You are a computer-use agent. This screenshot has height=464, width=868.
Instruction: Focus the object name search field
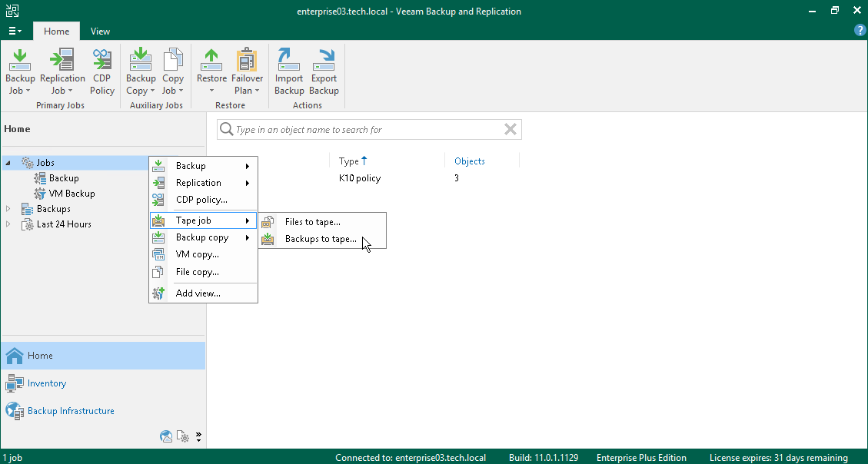(x=368, y=129)
